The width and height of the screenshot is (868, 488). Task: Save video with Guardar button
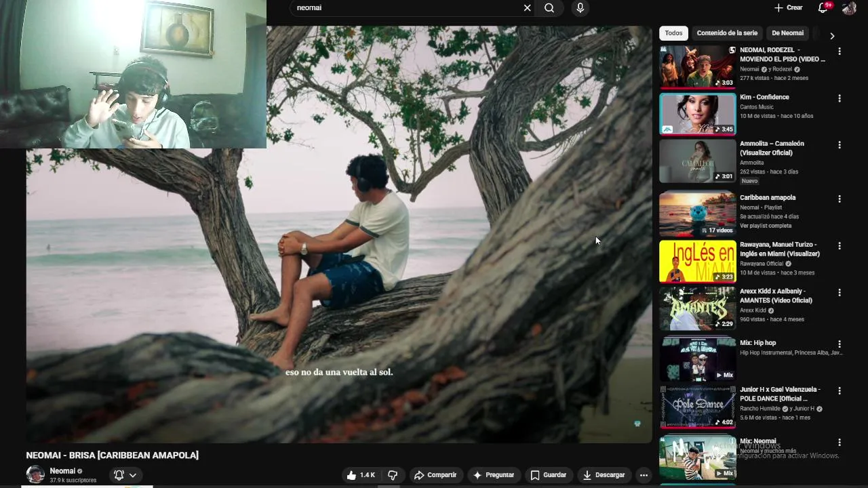[549, 475]
